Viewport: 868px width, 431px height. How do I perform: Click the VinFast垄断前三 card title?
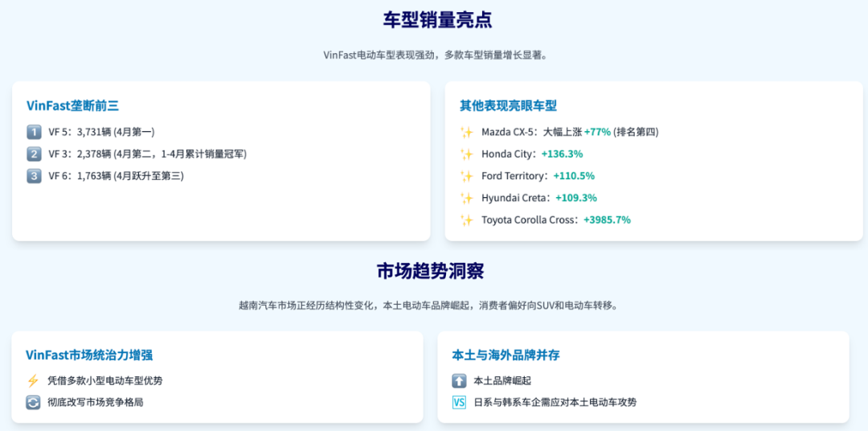coord(72,106)
